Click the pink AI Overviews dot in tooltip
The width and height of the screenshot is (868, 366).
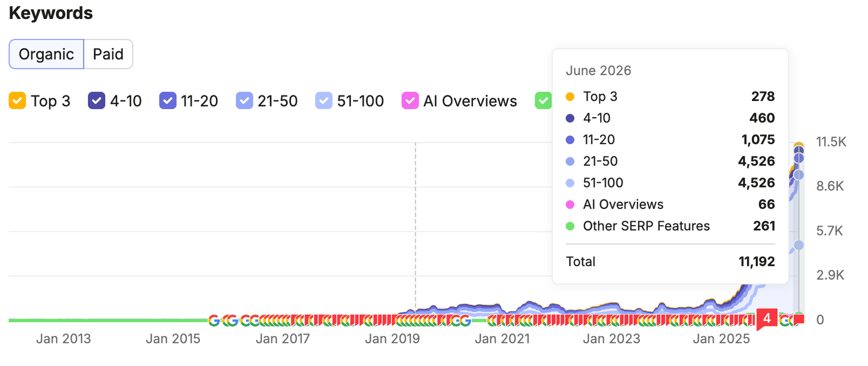570,204
